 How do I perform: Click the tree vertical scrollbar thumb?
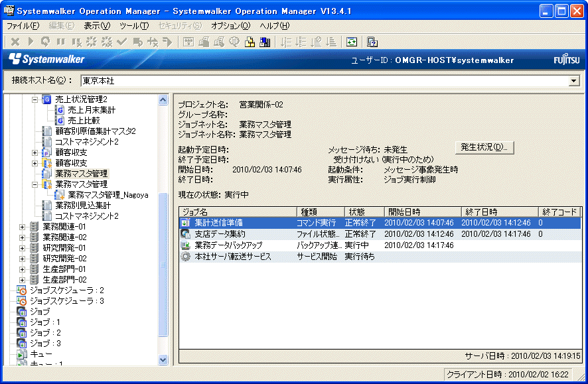click(x=163, y=265)
